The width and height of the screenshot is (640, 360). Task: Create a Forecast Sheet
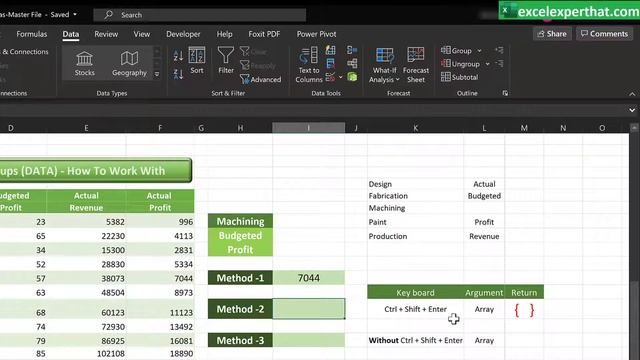click(x=416, y=65)
